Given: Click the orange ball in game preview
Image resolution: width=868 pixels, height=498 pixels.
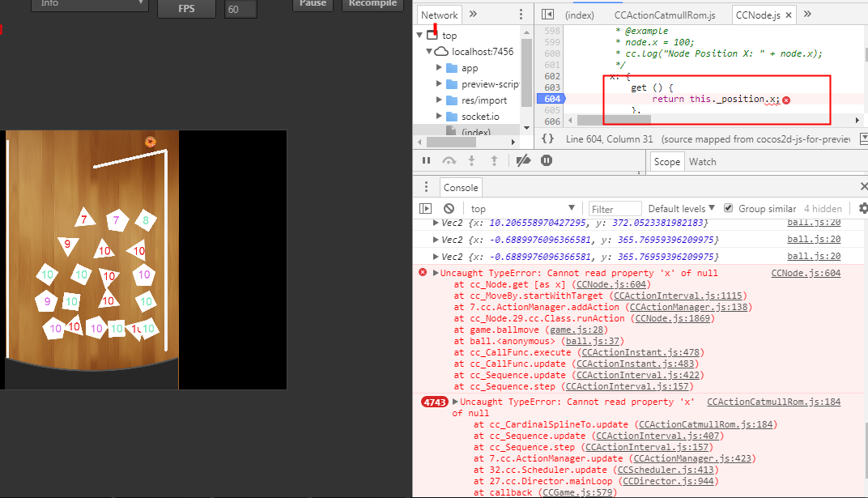Looking at the screenshot, I should pos(150,142).
